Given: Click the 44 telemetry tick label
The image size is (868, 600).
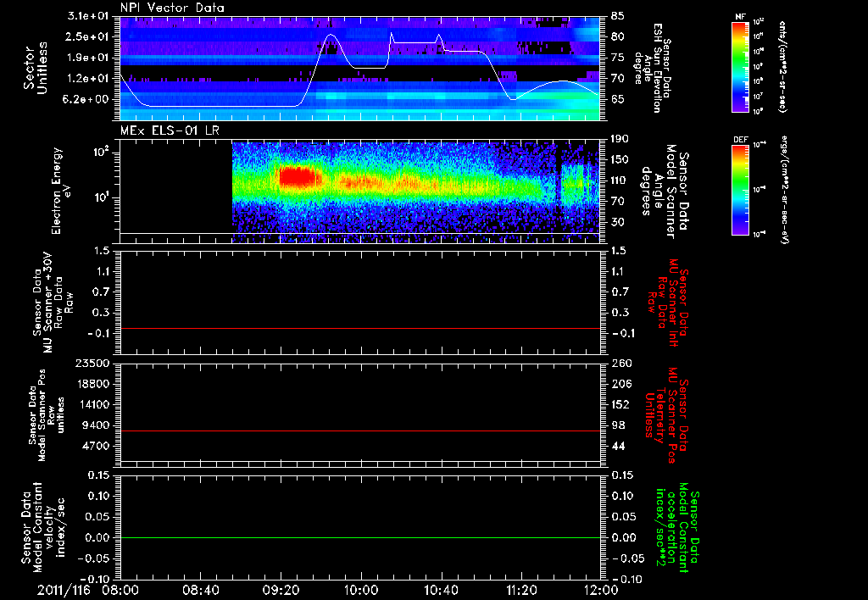Looking at the screenshot, I should click(618, 446).
